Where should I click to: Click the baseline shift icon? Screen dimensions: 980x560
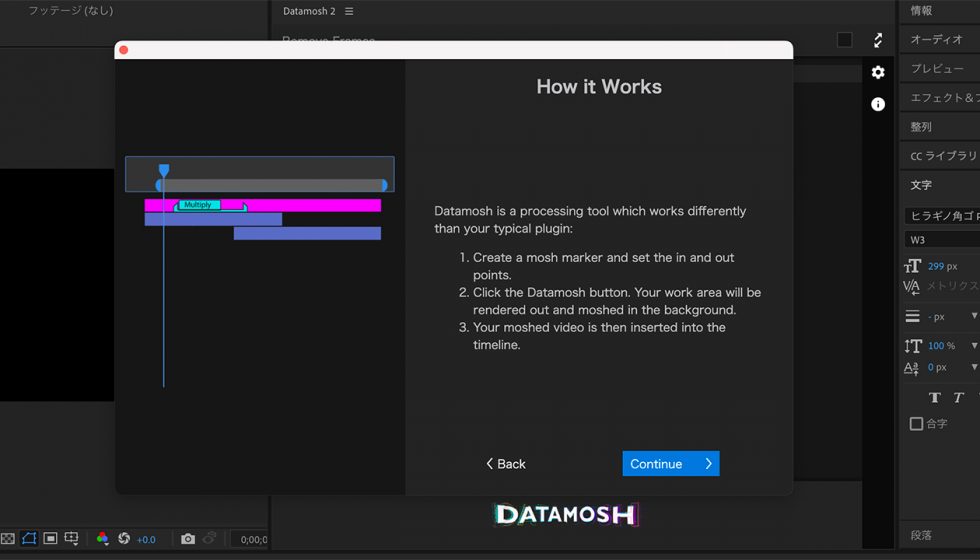click(x=911, y=368)
